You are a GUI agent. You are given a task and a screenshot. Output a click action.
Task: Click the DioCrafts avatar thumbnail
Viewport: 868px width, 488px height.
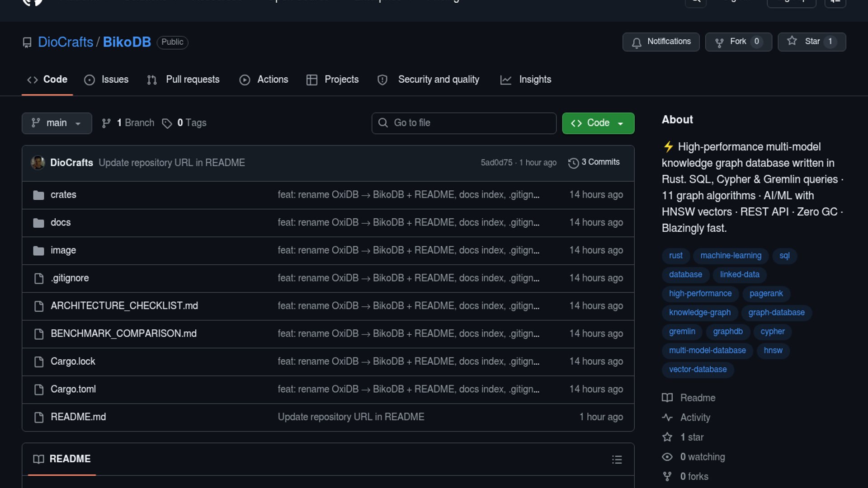pos(38,163)
